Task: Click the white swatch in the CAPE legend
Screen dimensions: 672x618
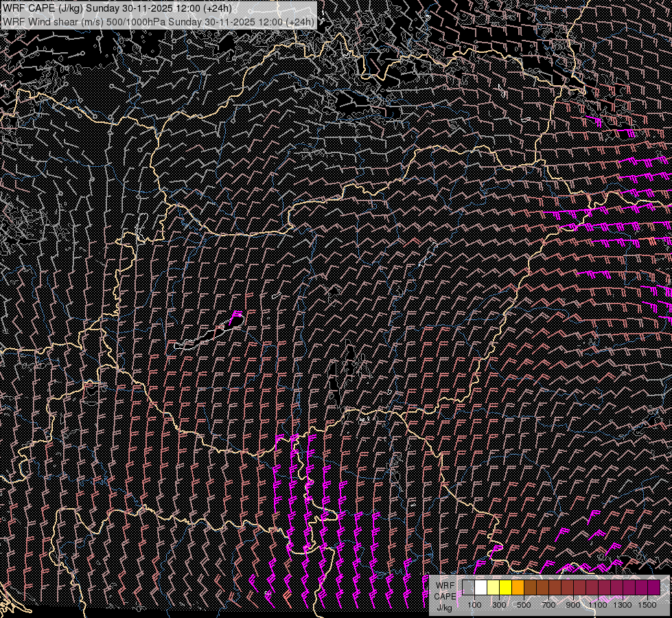Action: tap(480, 587)
